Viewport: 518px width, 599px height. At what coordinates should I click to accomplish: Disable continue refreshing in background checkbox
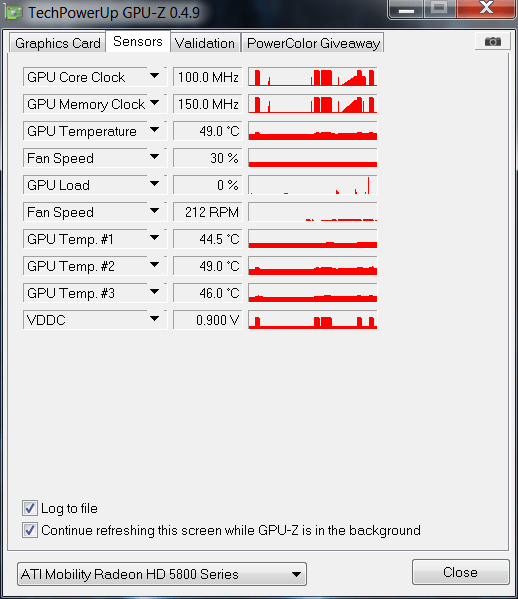point(29,530)
